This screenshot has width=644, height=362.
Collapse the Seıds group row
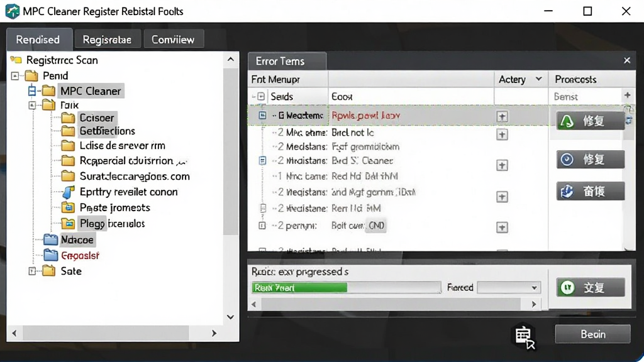tap(261, 96)
